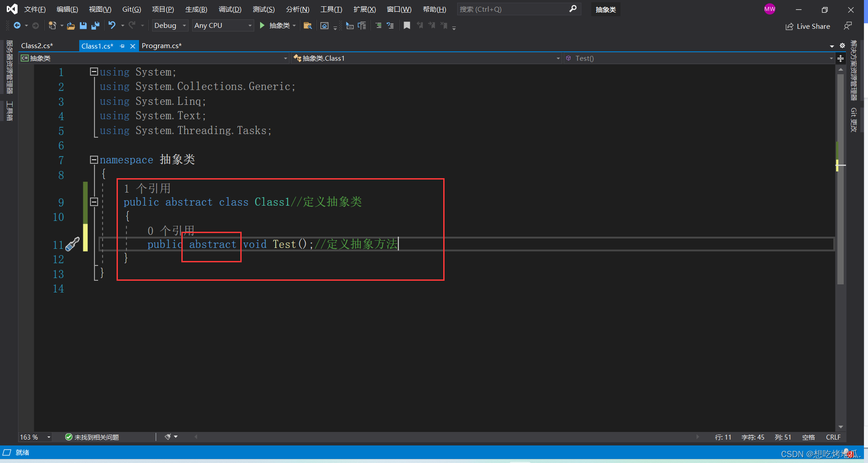Click the toolbar image/window icon
Viewport: 868px width, 463px height.
(324, 26)
